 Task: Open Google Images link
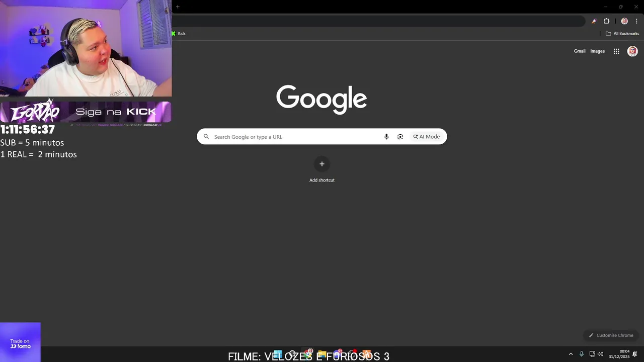coord(597,51)
